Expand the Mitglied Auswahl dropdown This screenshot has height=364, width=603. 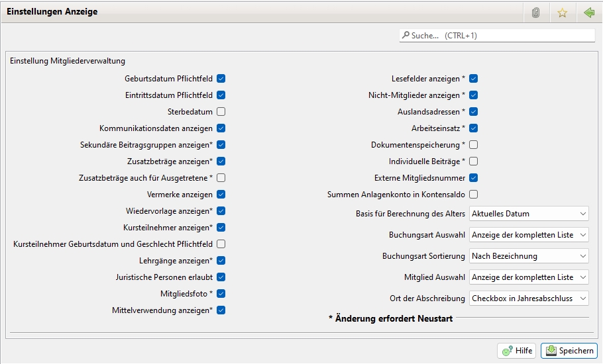(529, 277)
